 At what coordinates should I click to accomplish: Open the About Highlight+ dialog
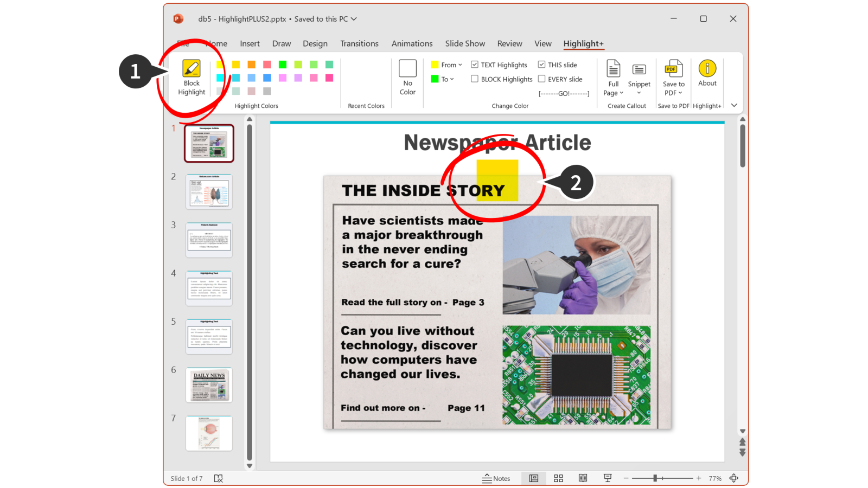707,75
